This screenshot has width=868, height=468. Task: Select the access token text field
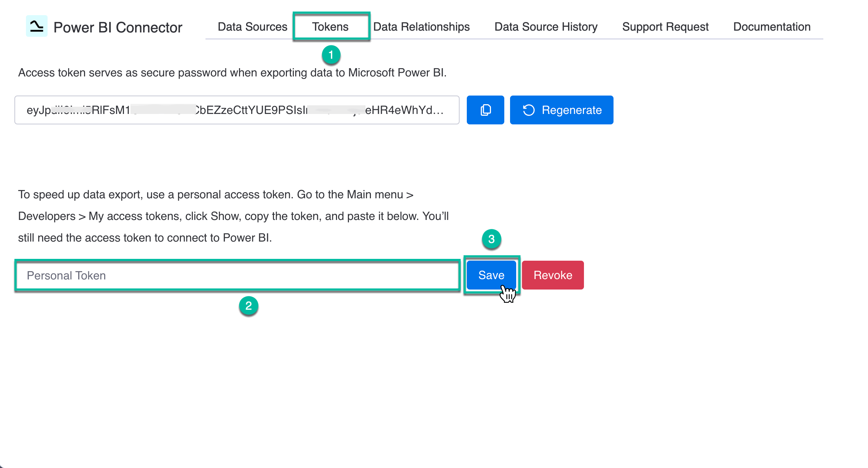[236, 110]
